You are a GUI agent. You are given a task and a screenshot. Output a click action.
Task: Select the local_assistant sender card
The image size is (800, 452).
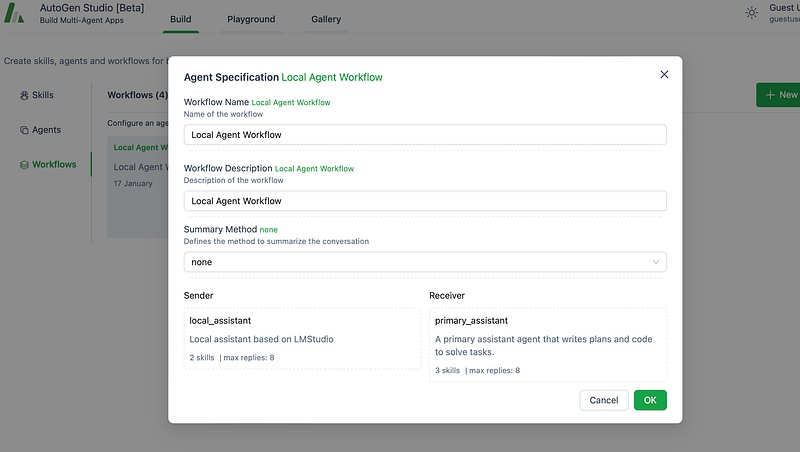tap(303, 338)
